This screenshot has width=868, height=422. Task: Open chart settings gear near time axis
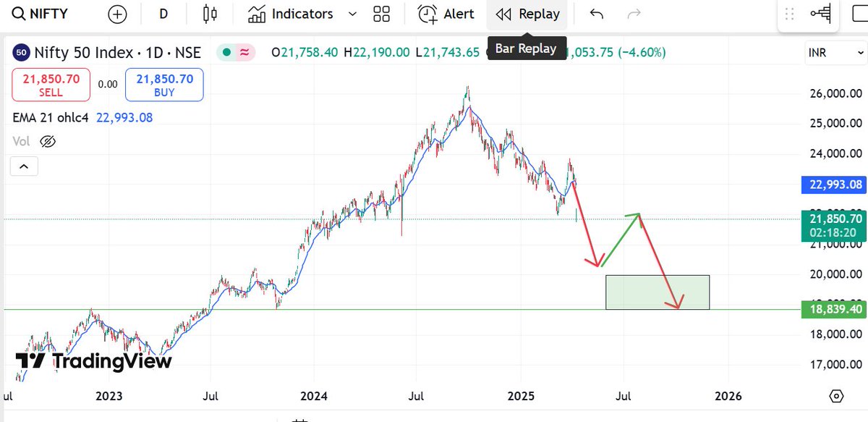click(837, 396)
